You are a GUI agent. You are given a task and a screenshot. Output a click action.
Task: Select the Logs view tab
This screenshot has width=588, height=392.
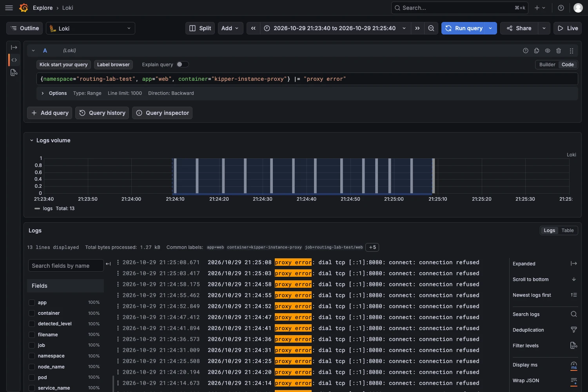pyautogui.click(x=549, y=230)
